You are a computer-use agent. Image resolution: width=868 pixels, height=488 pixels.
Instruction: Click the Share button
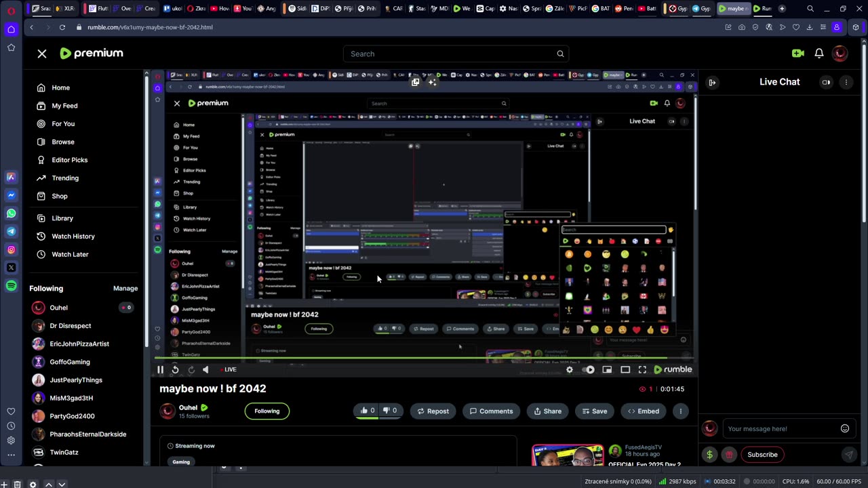point(548,411)
